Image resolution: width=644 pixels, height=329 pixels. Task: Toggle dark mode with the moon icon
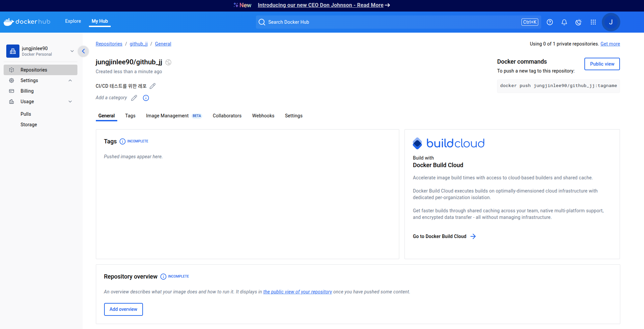[579, 22]
